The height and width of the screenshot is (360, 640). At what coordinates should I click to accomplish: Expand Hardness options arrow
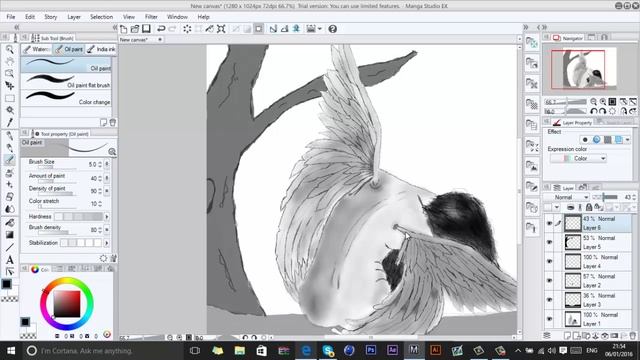click(107, 217)
